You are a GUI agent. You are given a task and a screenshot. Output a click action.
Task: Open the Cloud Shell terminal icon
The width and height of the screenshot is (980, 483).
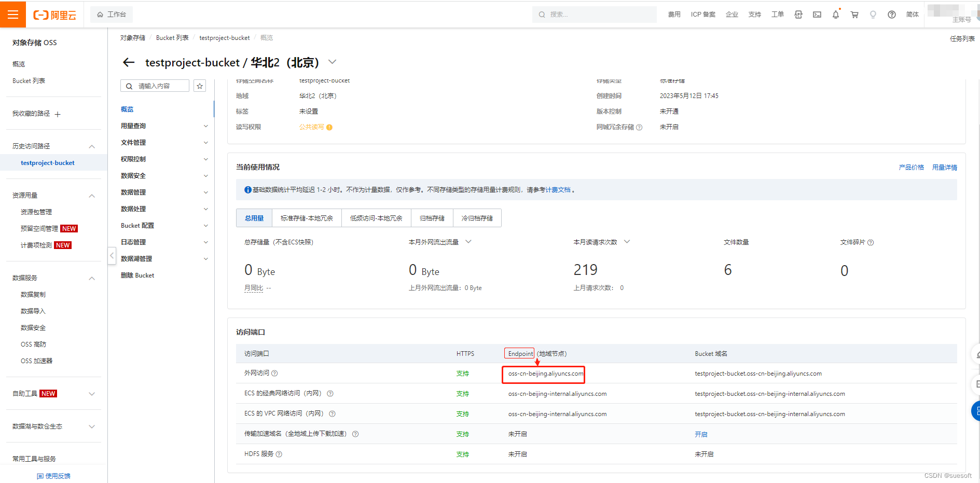tap(817, 15)
